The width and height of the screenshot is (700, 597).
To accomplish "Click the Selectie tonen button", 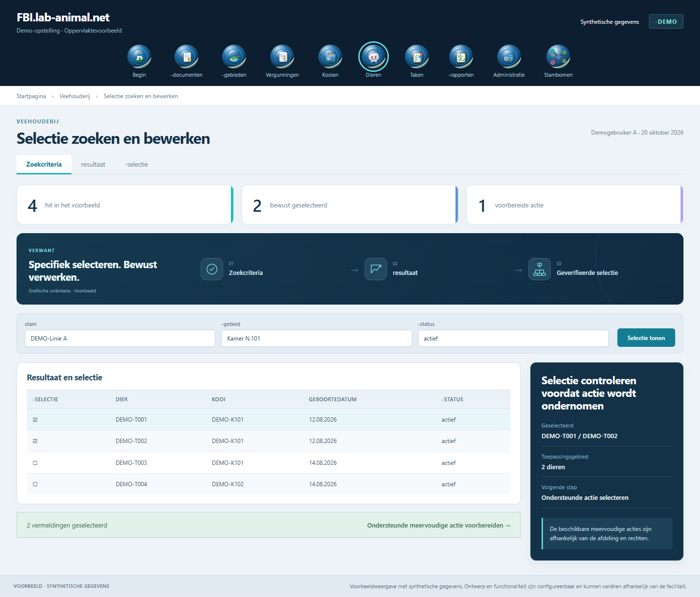I will pyautogui.click(x=646, y=338).
